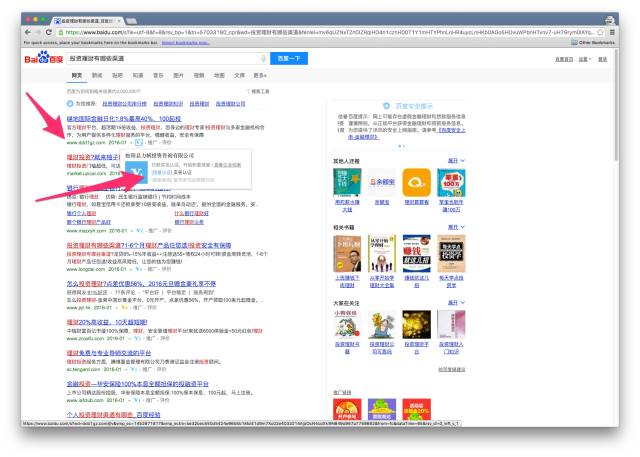Image resolution: width=640 pixels, height=457 pixels.
Task: Select the 音乐 search tab
Action: 158,75
